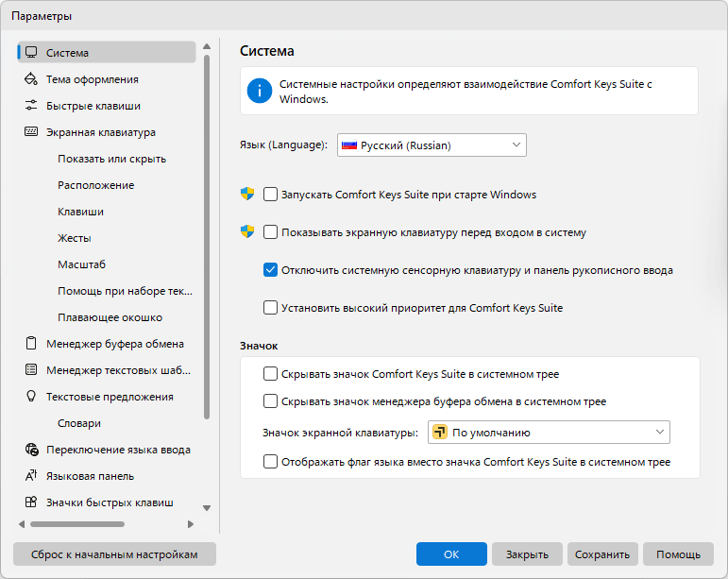This screenshot has height=579, width=728.
Task: Open Клавиши subsection
Action: pyautogui.click(x=80, y=212)
